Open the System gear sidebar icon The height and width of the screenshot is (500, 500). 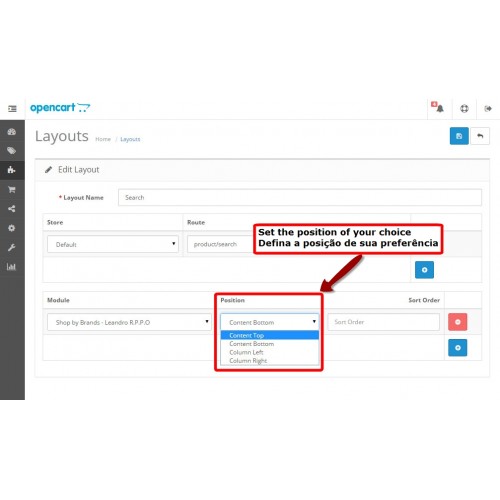12,228
